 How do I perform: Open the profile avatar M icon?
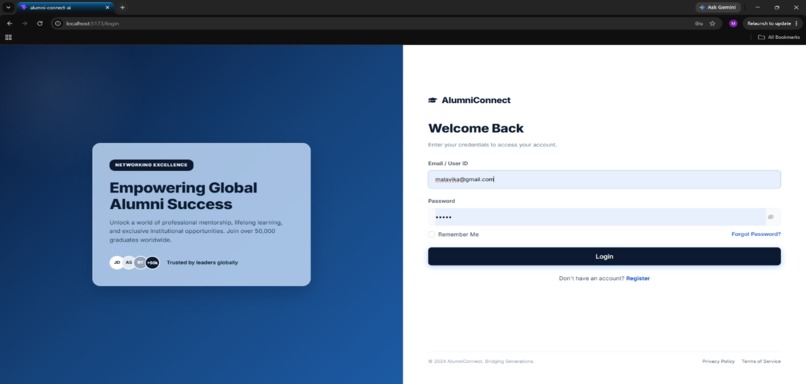tap(733, 24)
